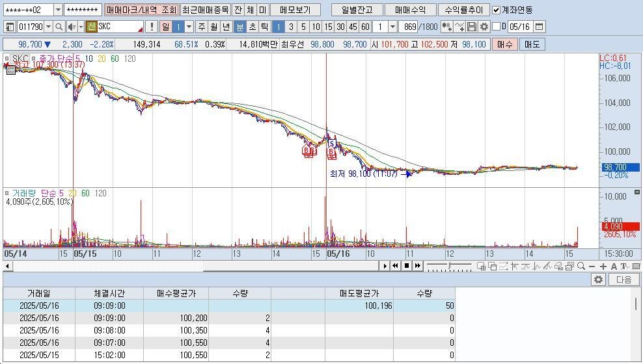The height and width of the screenshot is (364, 643).
Task: Select the text 'A' annotation tool
Action: coord(614,266)
